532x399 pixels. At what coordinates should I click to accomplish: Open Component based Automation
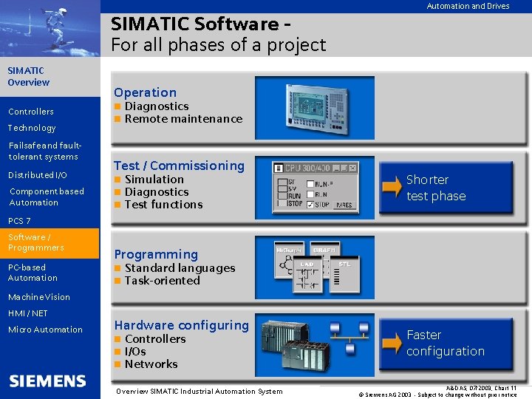pyautogui.click(x=47, y=197)
